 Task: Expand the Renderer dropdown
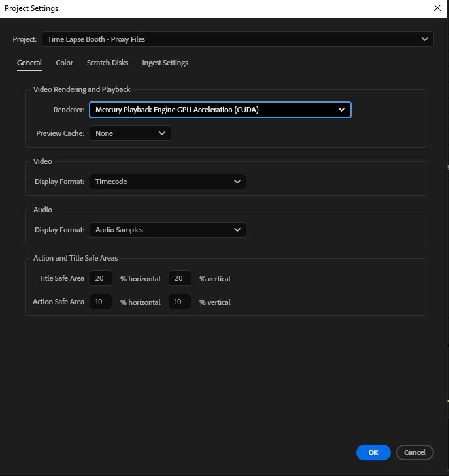[220, 110]
